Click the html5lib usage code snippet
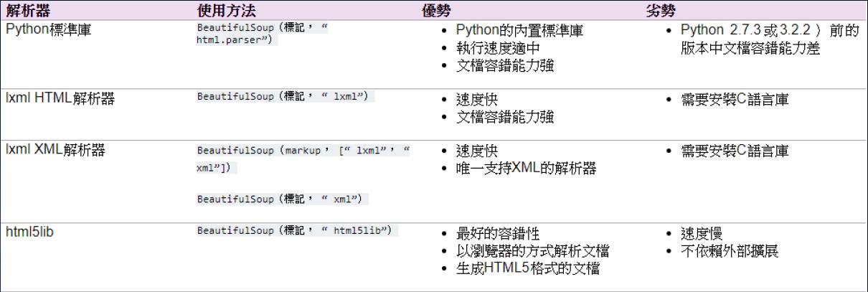Image resolution: width=868 pixels, height=292 pixels. 298,230
